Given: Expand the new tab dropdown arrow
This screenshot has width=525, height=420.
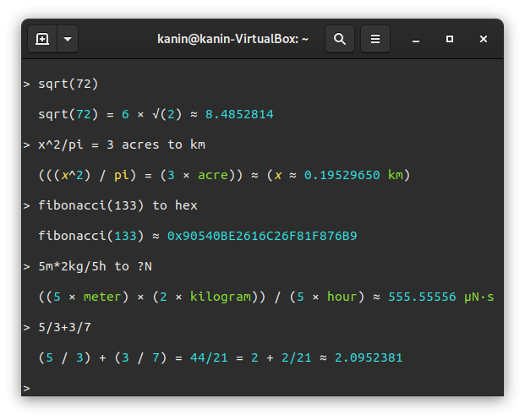Looking at the screenshot, I should point(68,39).
